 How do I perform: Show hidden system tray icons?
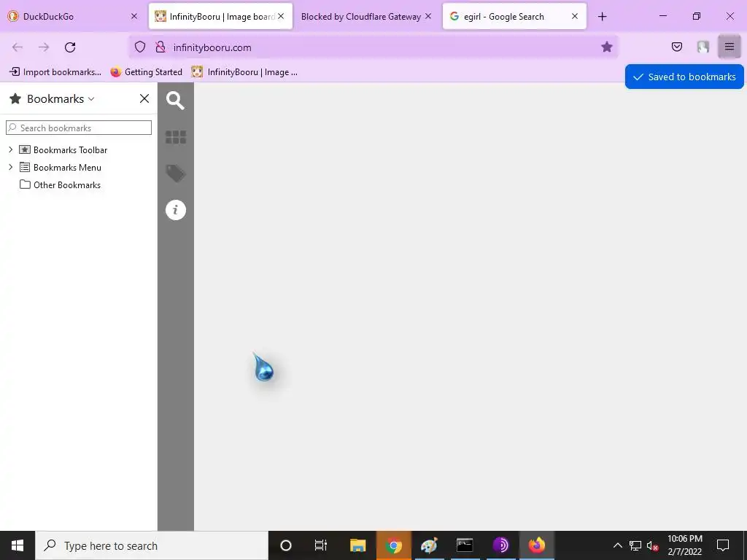click(617, 545)
